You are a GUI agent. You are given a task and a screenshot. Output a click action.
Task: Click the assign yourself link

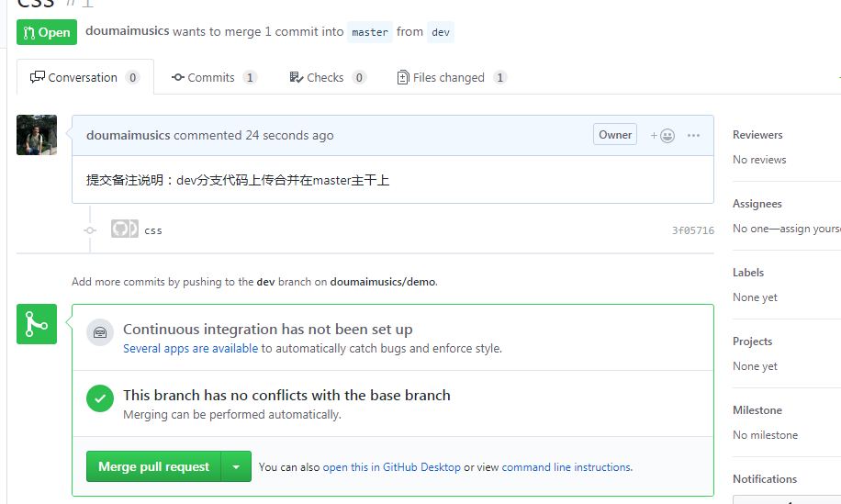(810, 229)
